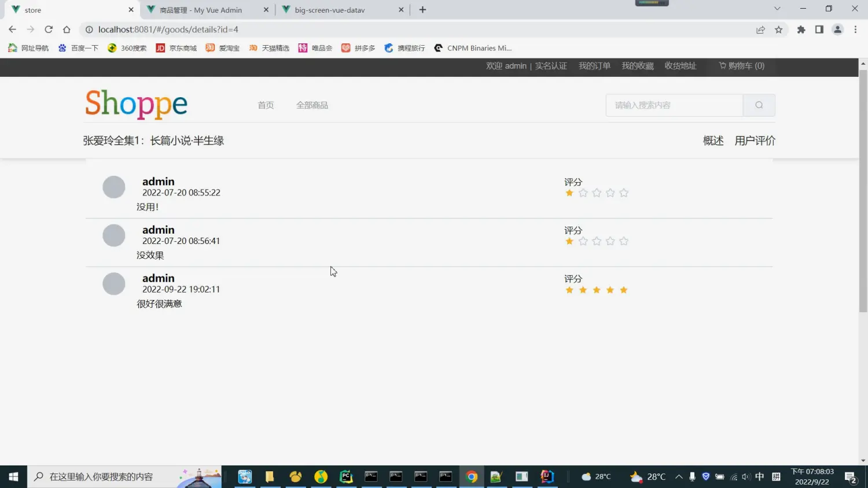This screenshot has width=868, height=488.
Task: Reload the page with the refresh icon
Action: point(49,29)
